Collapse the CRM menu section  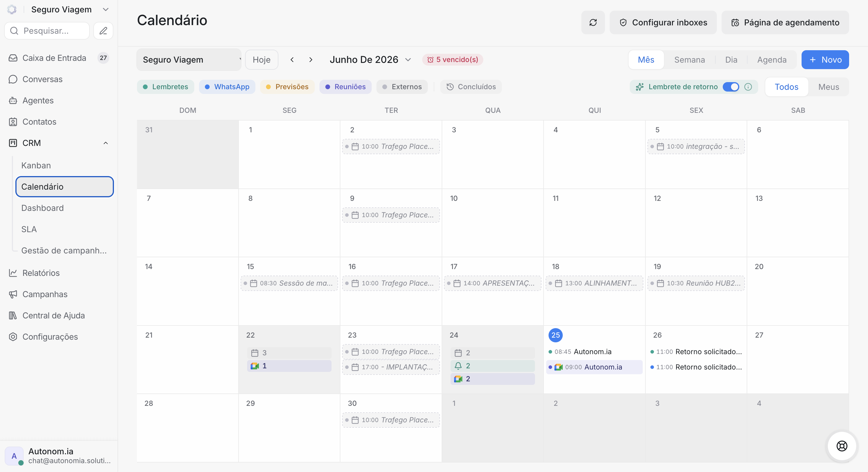(105, 143)
